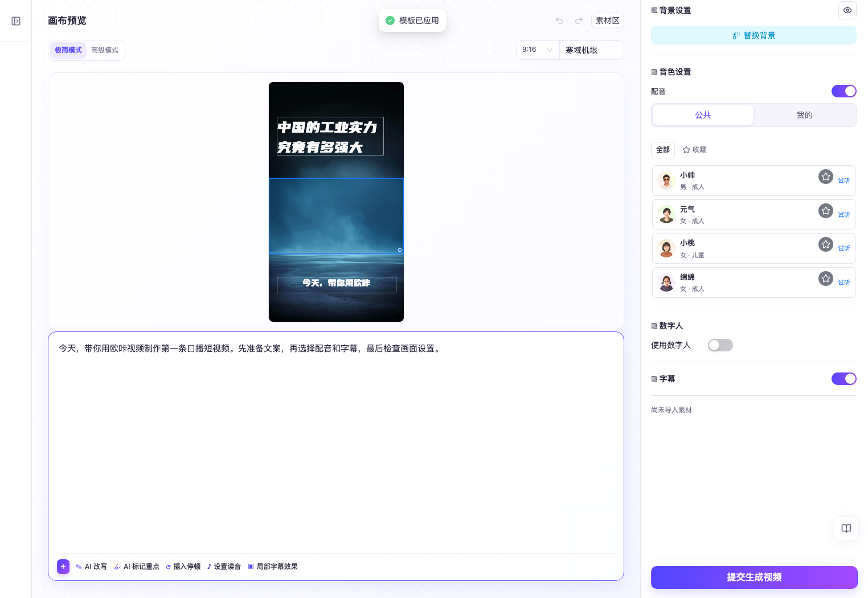Viewport: 868px width, 598px height.
Task: Enable the 使用数字人 switch
Action: pyautogui.click(x=720, y=345)
